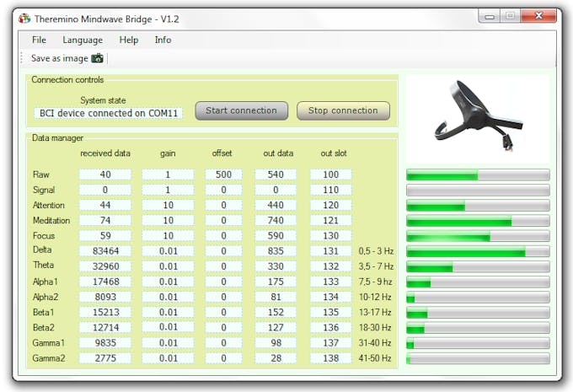Click the Gamma2 row label
The height and width of the screenshot is (392, 573).
pyautogui.click(x=49, y=358)
